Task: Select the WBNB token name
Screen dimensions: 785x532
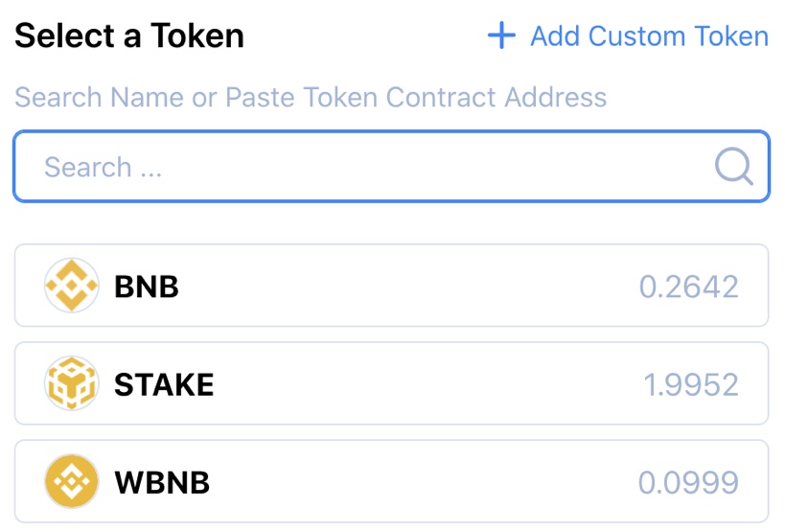Action: [162, 483]
